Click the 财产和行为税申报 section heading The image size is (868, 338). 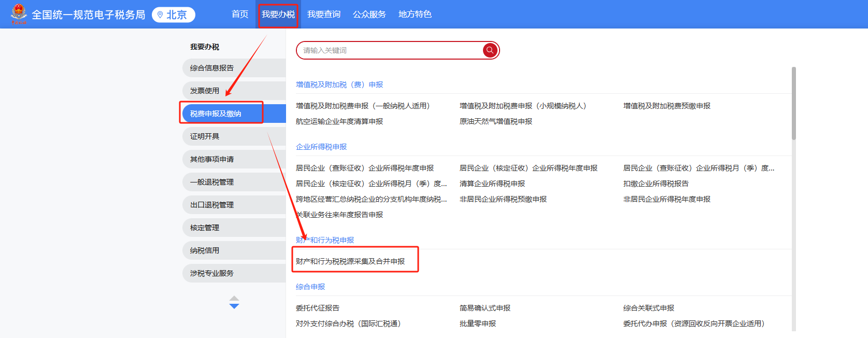point(325,240)
